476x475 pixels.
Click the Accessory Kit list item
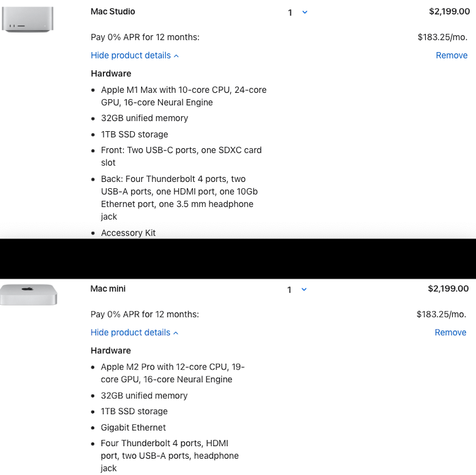[128, 233]
